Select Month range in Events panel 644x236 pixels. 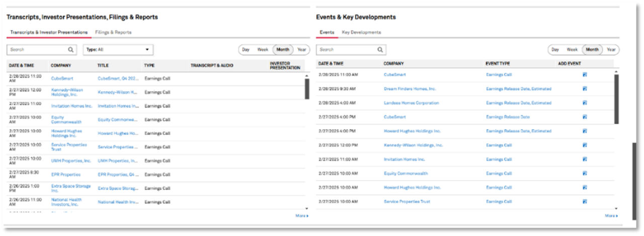point(592,50)
